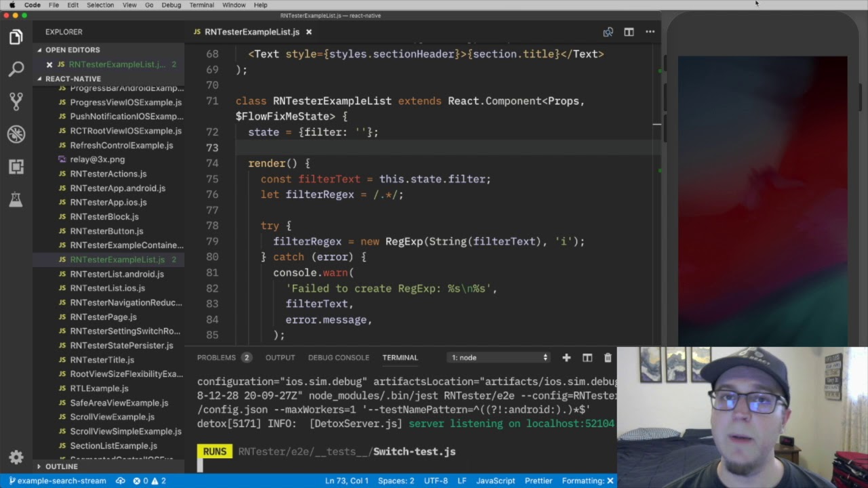The width and height of the screenshot is (868, 488).
Task: Change language mode JavaScript
Action: [x=495, y=481]
